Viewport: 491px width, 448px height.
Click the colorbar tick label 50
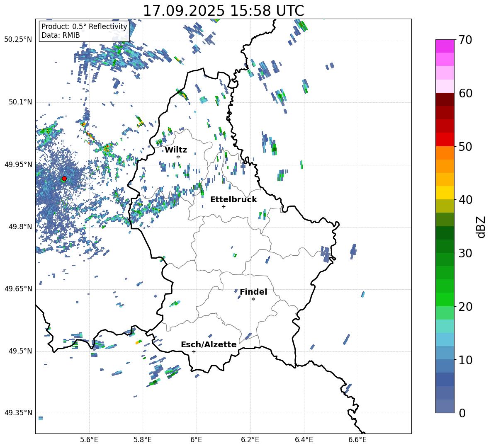[465, 146]
